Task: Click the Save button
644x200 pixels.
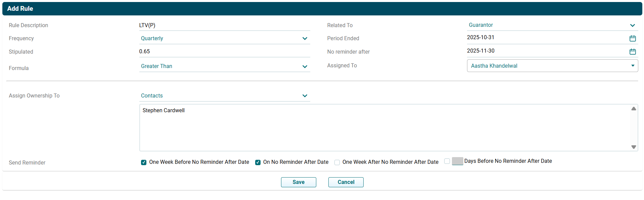Action: click(298, 182)
